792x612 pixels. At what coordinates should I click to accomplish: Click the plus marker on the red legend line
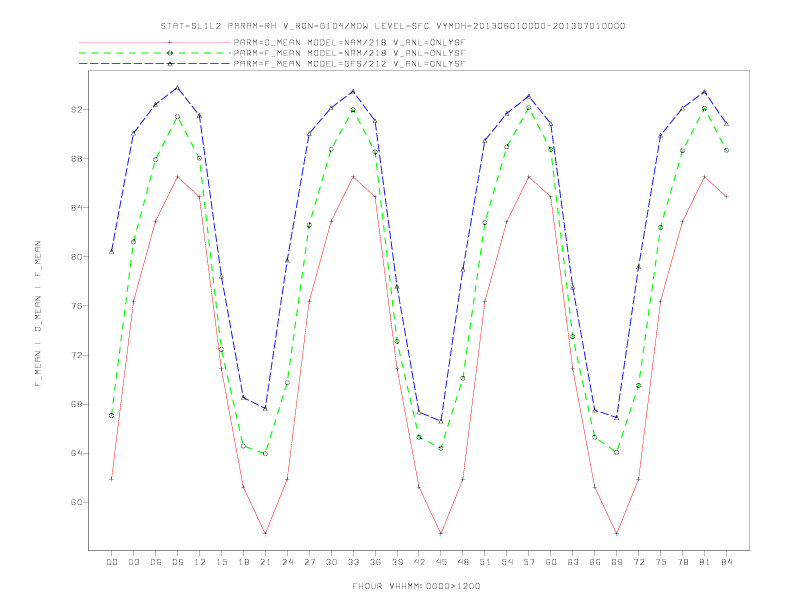pyautogui.click(x=170, y=42)
